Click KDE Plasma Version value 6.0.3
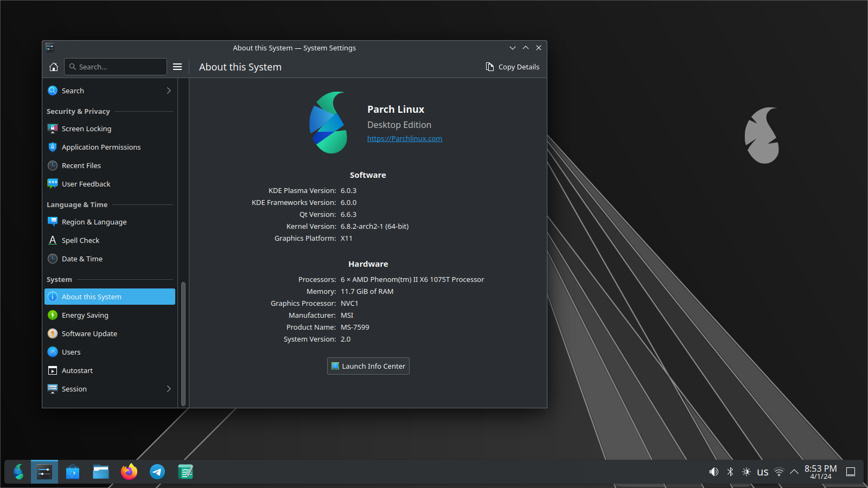The height and width of the screenshot is (488, 868). coord(349,190)
